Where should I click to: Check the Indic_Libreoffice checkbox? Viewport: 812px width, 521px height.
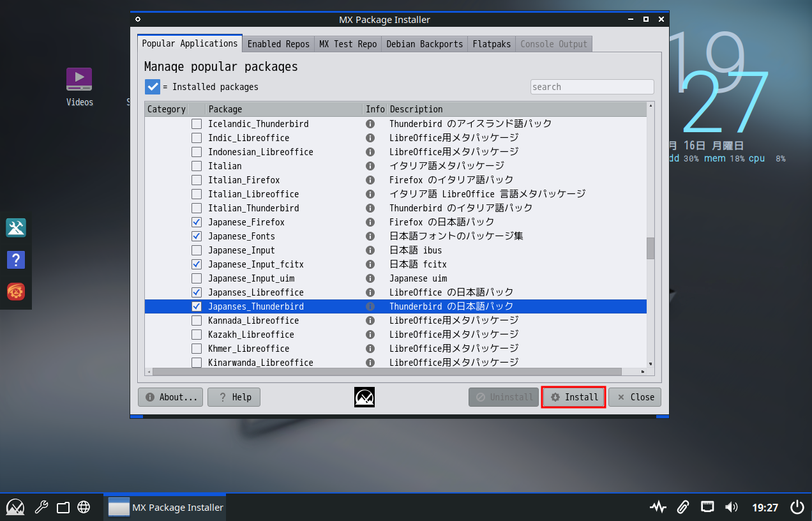pos(197,138)
